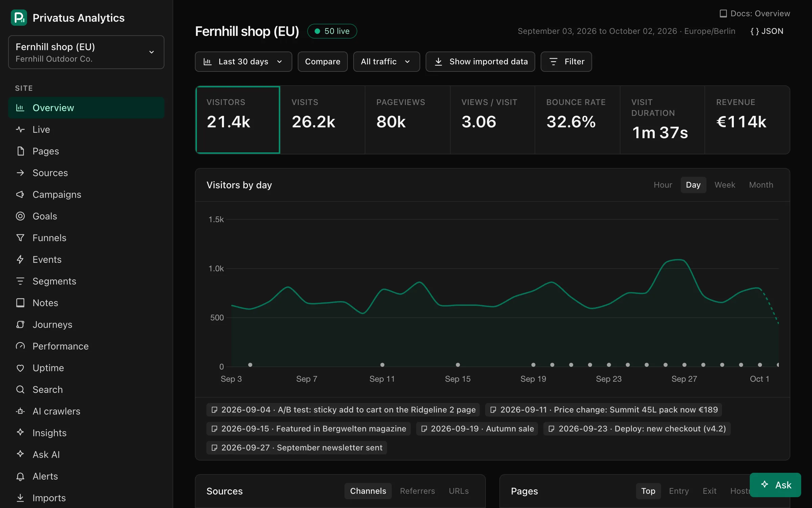Click the Uptime heart icon
The height and width of the screenshot is (508, 812).
(20, 368)
